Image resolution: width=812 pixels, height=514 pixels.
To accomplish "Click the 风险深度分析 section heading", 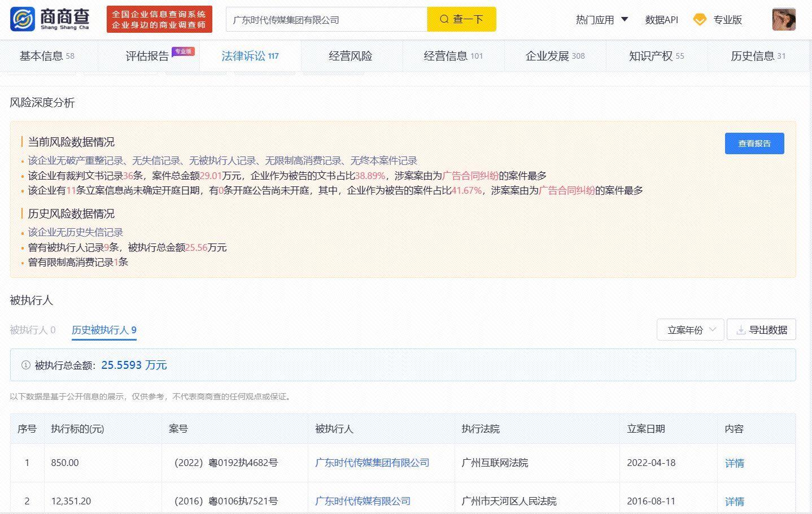I will coord(42,103).
